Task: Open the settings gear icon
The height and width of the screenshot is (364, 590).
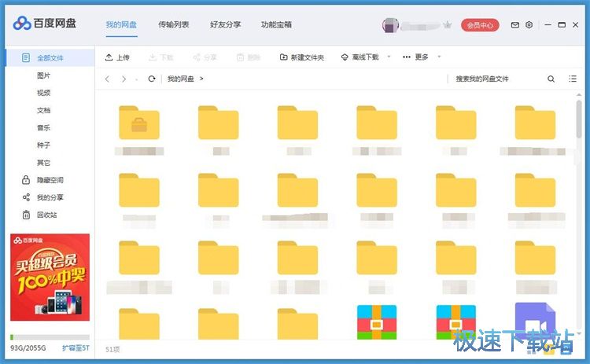Action: coord(529,25)
